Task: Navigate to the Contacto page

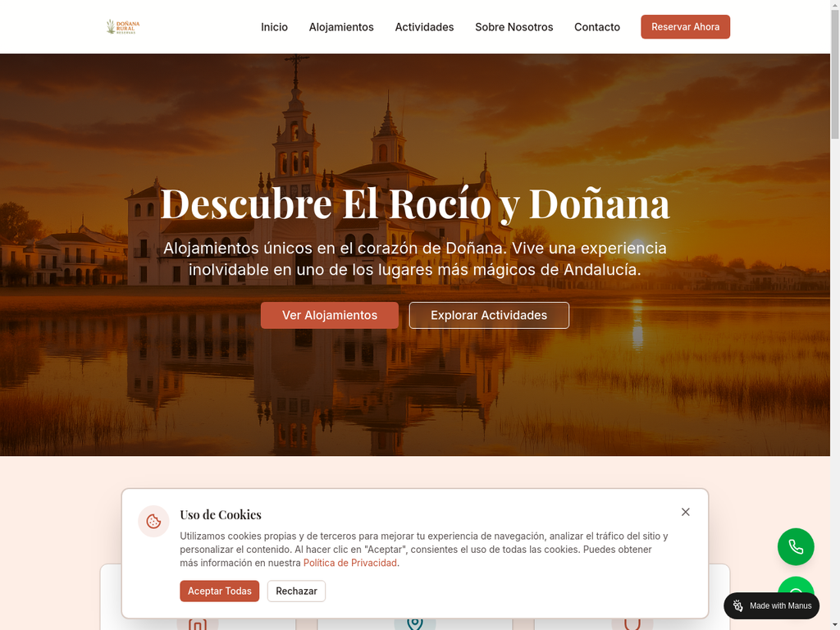Action: pos(596,27)
